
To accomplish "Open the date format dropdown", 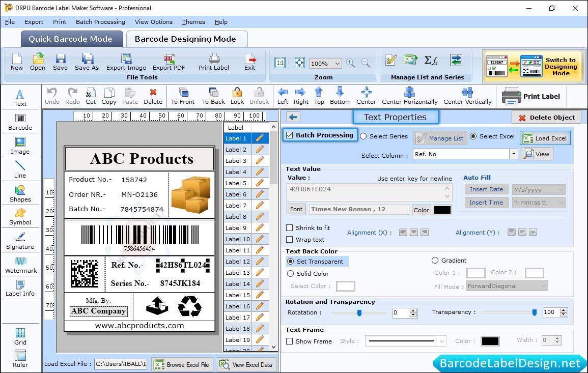I will (560, 190).
